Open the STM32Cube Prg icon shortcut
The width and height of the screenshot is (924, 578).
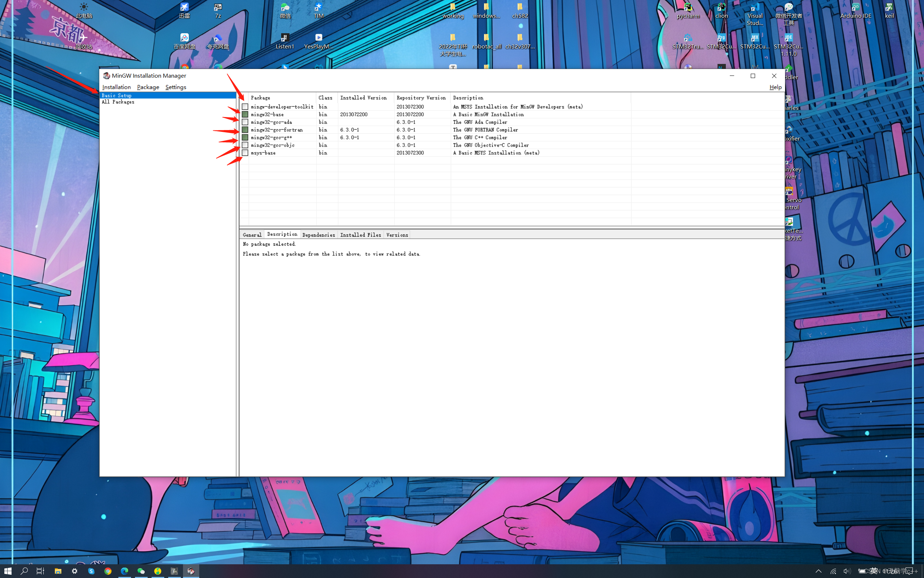(x=721, y=42)
